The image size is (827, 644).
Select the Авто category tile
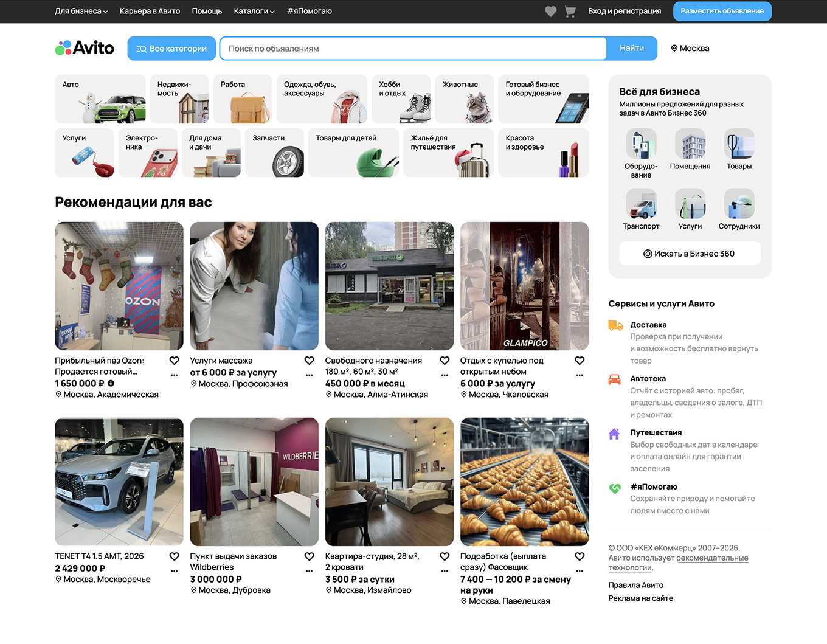click(100, 99)
